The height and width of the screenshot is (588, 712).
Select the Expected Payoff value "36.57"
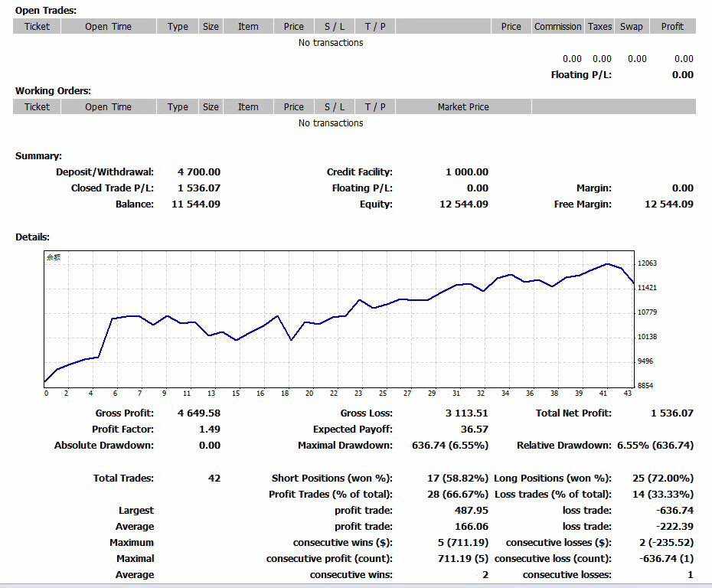pos(475,429)
